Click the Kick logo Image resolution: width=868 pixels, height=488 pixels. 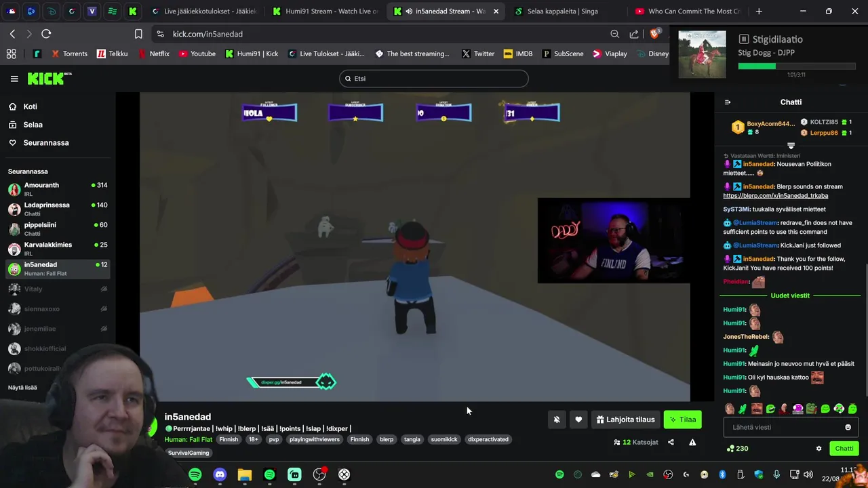[x=49, y=79]
